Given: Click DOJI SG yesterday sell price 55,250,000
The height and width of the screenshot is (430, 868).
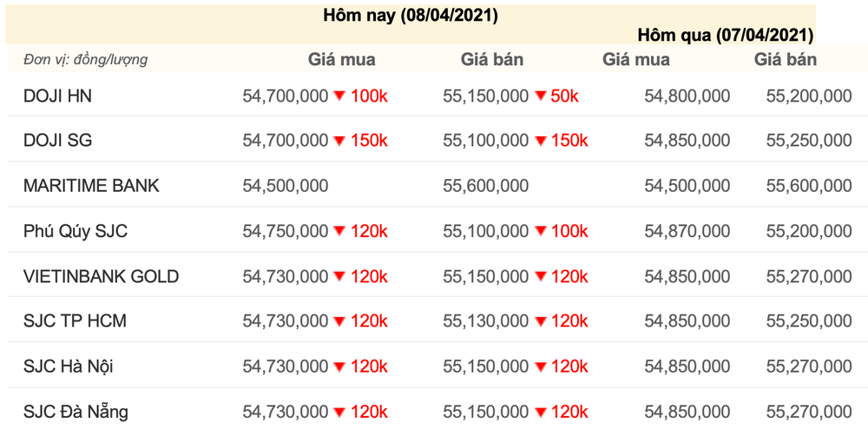Looking at the screenshot, I should pos(809,142).
